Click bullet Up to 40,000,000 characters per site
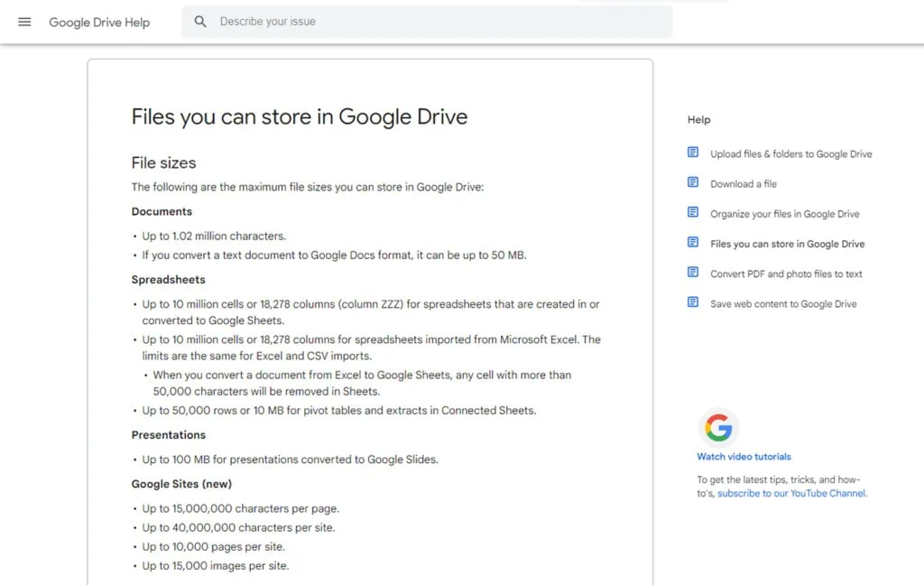The image size is (924, 585). [x=238, y=528]
